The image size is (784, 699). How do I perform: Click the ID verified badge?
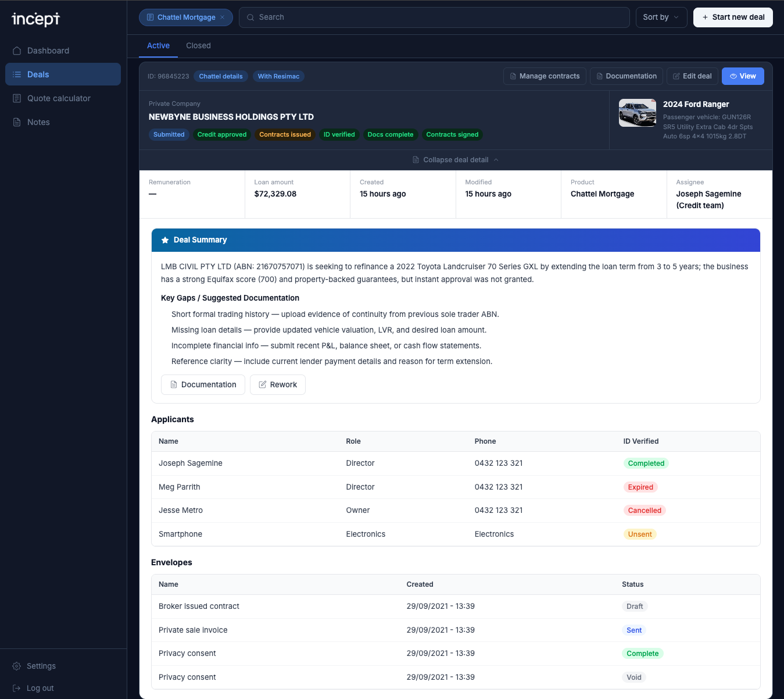click(x=339, y=134)
